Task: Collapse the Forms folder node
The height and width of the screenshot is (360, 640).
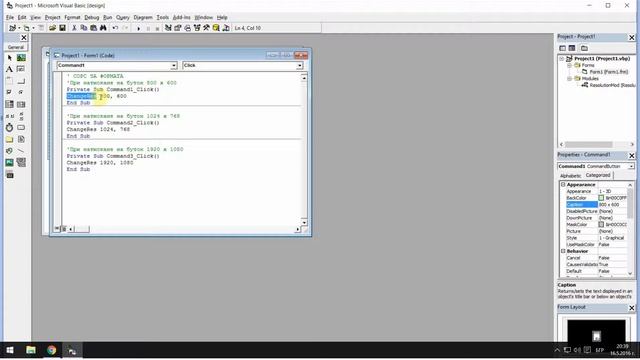Action: pyautogui.click(x=569, y=65)
